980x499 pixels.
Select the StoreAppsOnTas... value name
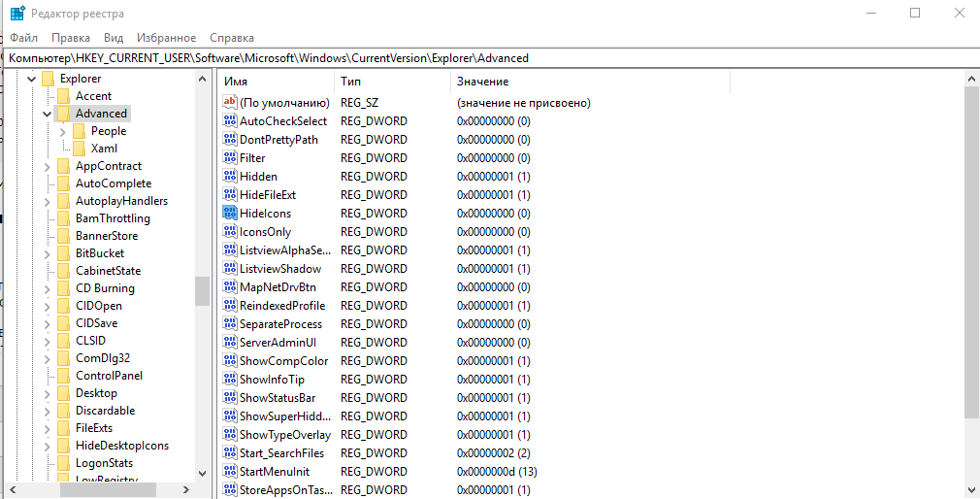(x=285, y=489)
